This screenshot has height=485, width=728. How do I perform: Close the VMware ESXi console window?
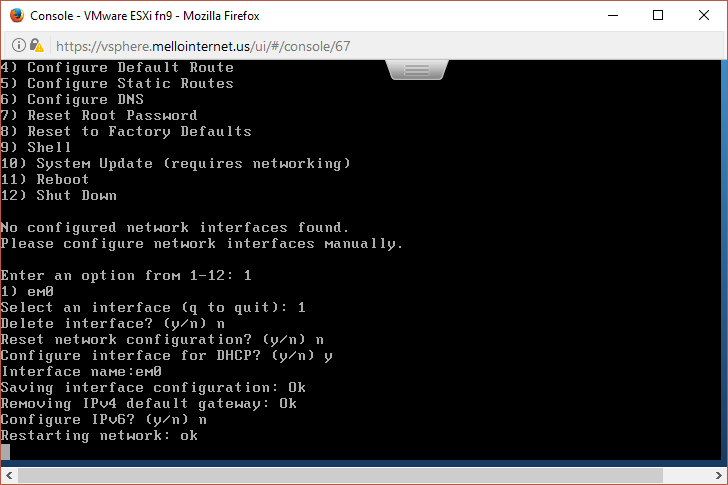703,15
